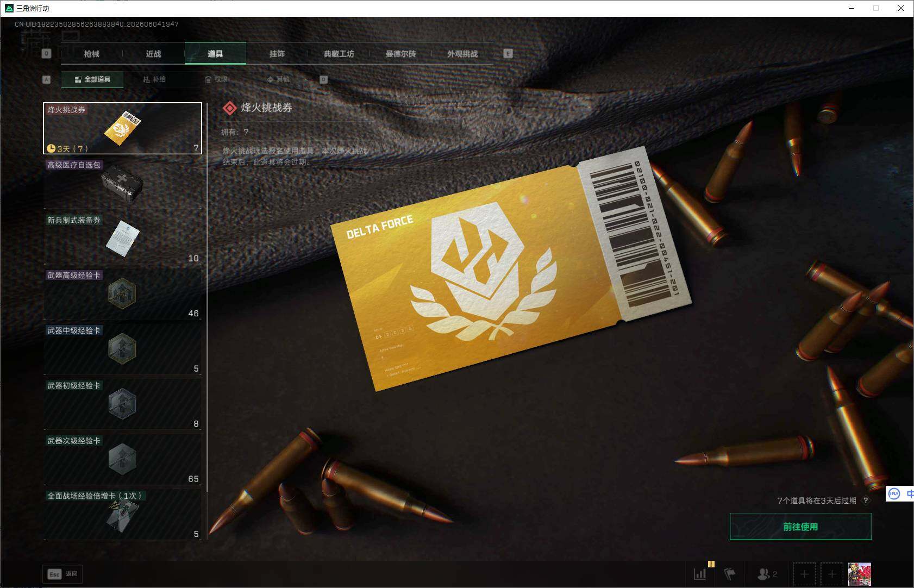The height and width of the screenshot is (588, 914).
Task: Open the flags icon in bottom bar
Action: pyautogui.click(x=729, y=574)
